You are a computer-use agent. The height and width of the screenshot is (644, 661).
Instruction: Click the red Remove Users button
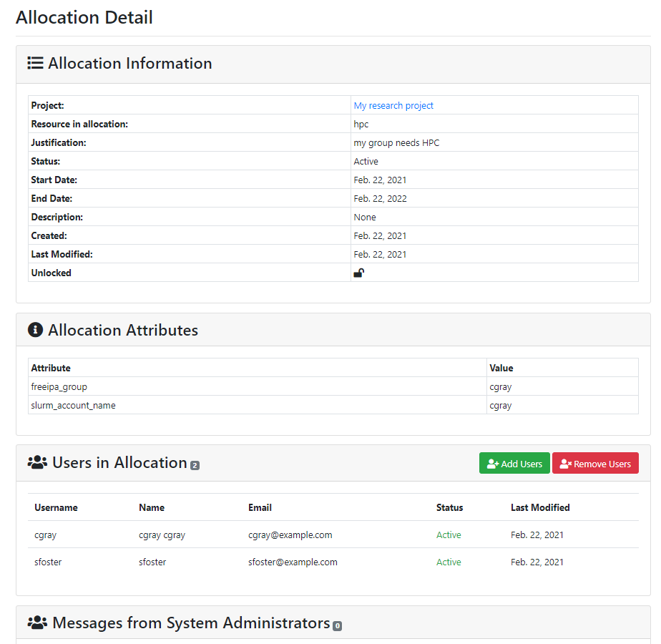595,463
